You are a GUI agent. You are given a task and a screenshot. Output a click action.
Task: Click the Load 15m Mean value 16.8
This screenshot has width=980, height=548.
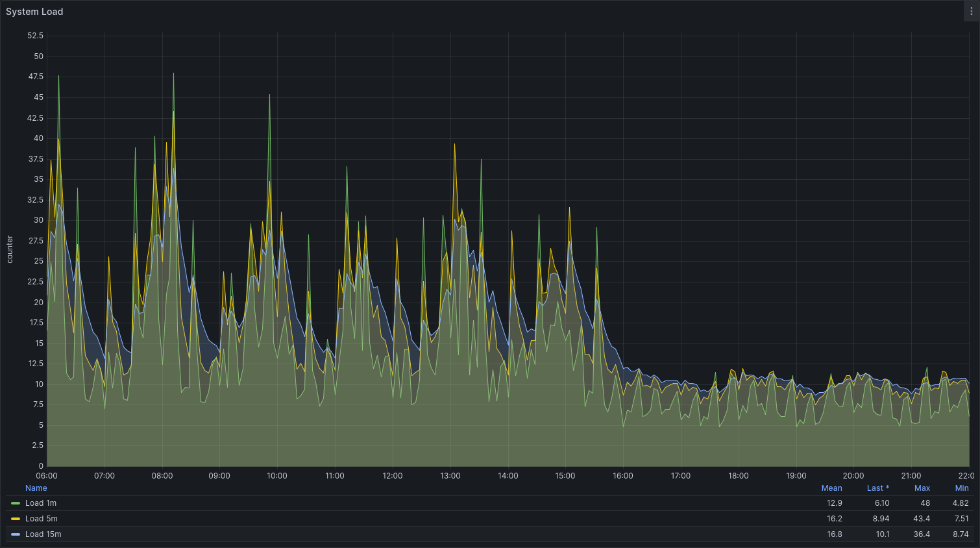point(834,534)
